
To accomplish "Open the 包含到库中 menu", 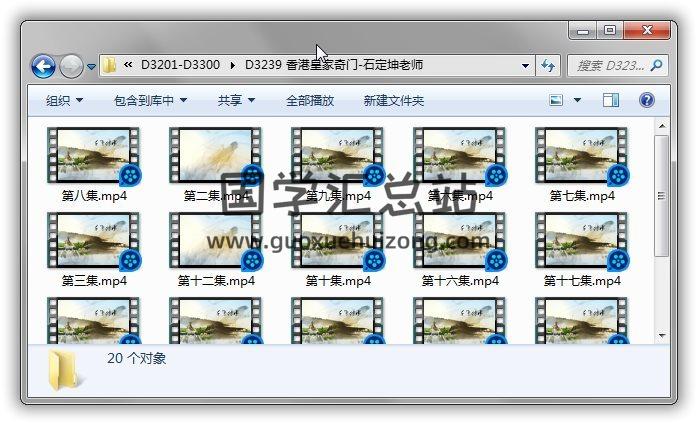I will 150,101.
